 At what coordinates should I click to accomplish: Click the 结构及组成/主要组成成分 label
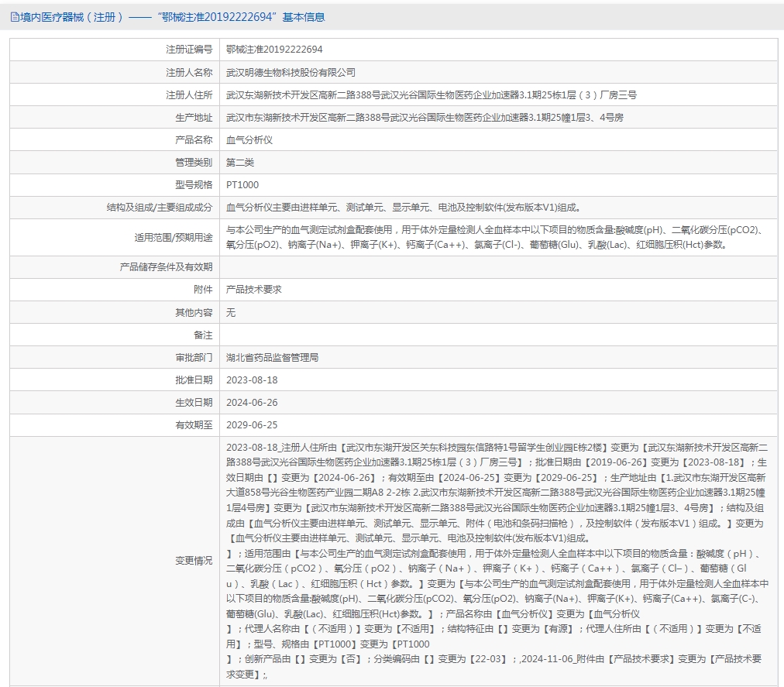click(159, 208)
